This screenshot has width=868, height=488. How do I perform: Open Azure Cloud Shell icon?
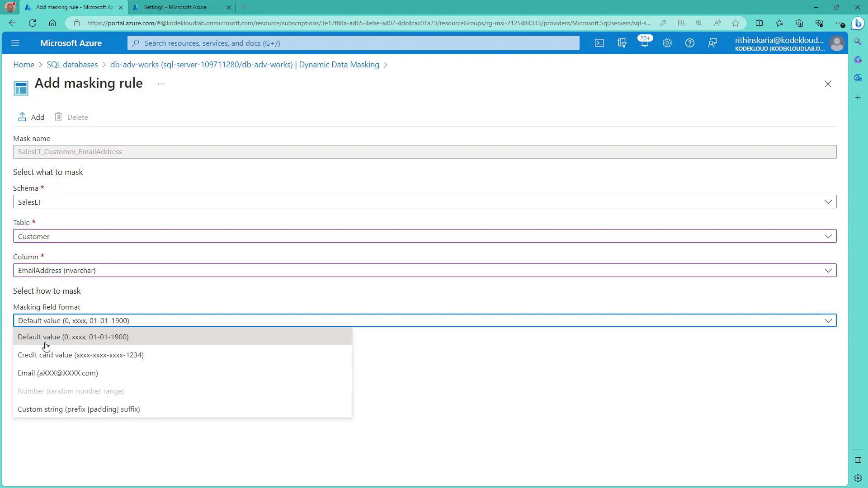(599, 43)
